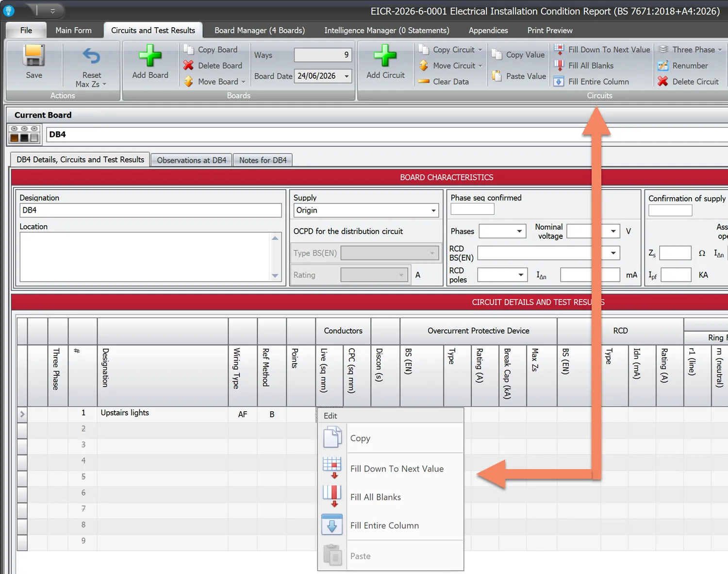Open the File tab

click(26, 30)
